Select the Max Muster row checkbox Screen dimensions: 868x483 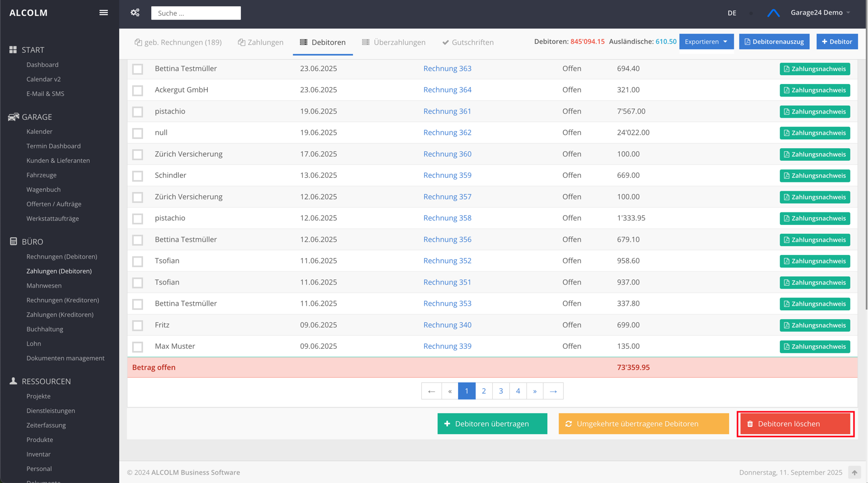click(137, 347)
